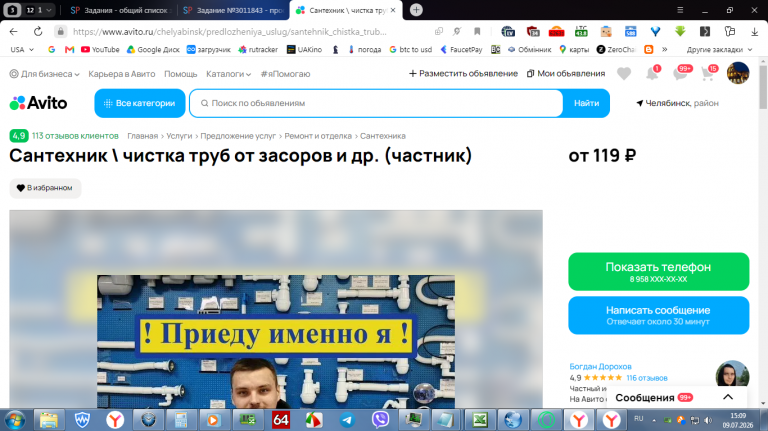Open the user profile avatar in header
This screenshot has height=431, width=768.
pos(738,73)
